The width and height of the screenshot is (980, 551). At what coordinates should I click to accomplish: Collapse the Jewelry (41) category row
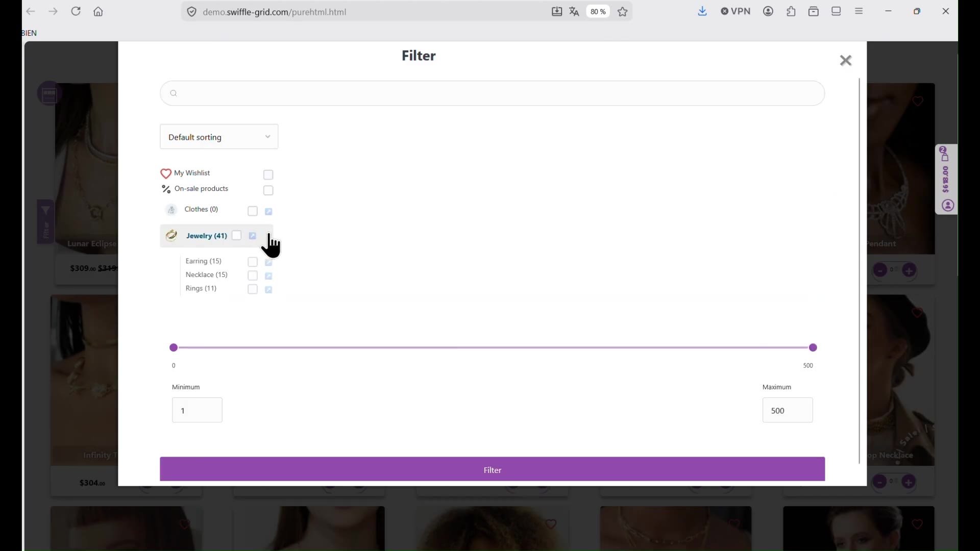point(217,236)
